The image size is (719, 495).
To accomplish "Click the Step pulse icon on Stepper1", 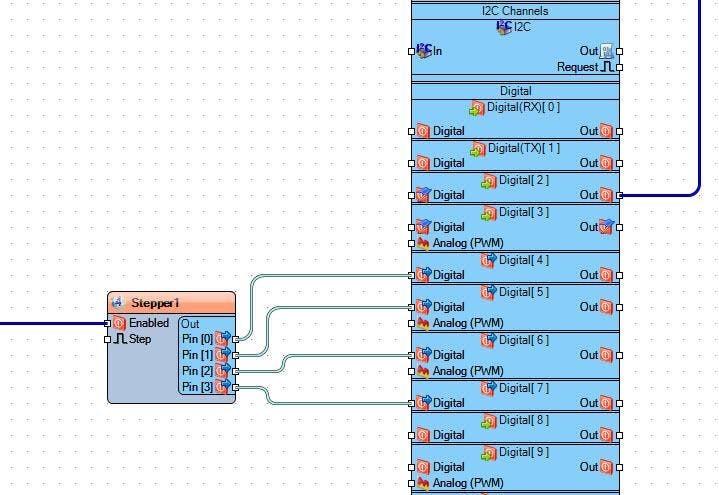I will click(x=120, y=339).
